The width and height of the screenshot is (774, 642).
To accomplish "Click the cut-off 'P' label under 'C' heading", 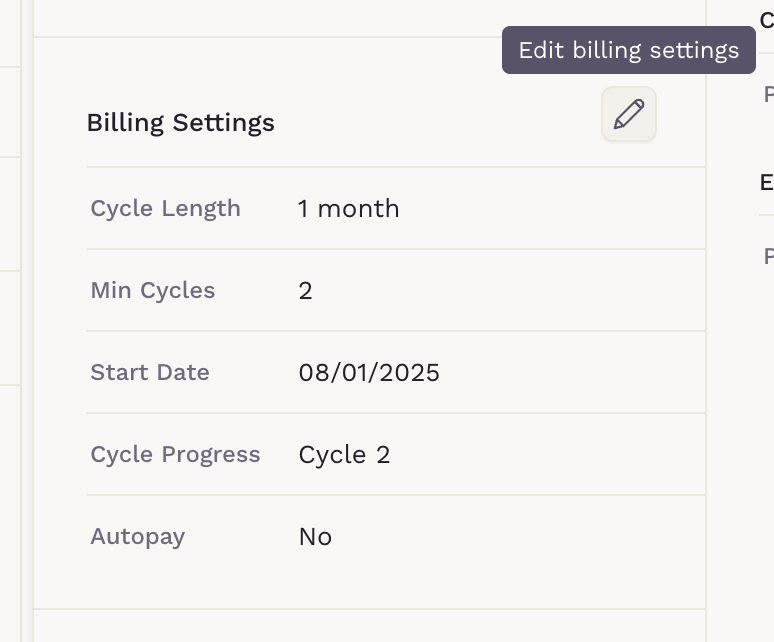I will click(x=768, y=95).
